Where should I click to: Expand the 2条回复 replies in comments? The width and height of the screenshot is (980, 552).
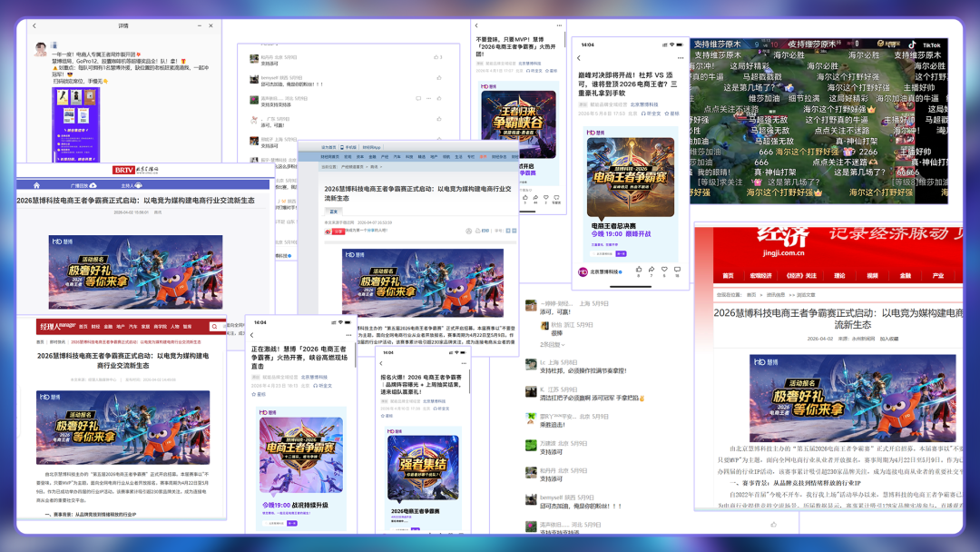tap(553, 344)
